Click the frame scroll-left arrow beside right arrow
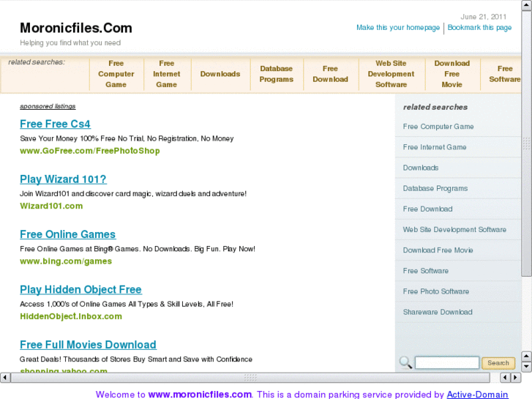Image resolution: width=532 pixels, height=399 pixels. 505,377
